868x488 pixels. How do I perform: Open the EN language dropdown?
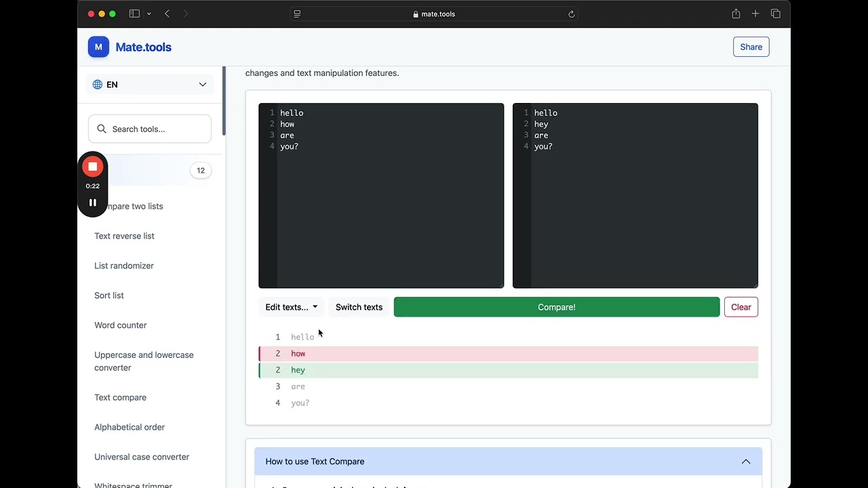click(x=150, y=85)
